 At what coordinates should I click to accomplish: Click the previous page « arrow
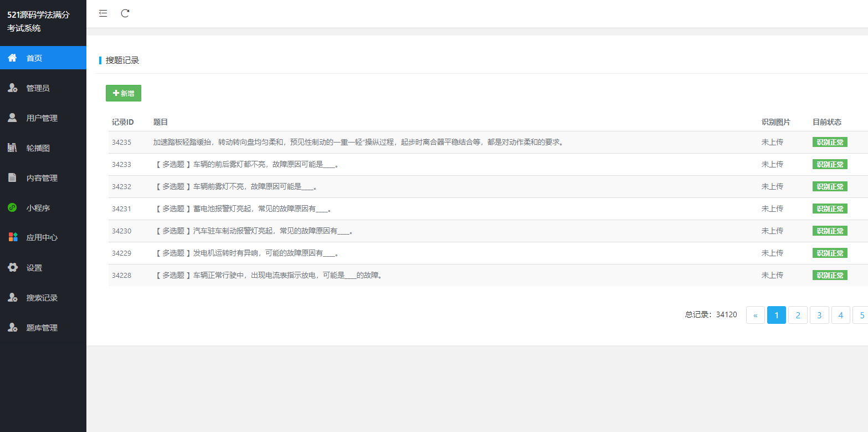(755, 315)
